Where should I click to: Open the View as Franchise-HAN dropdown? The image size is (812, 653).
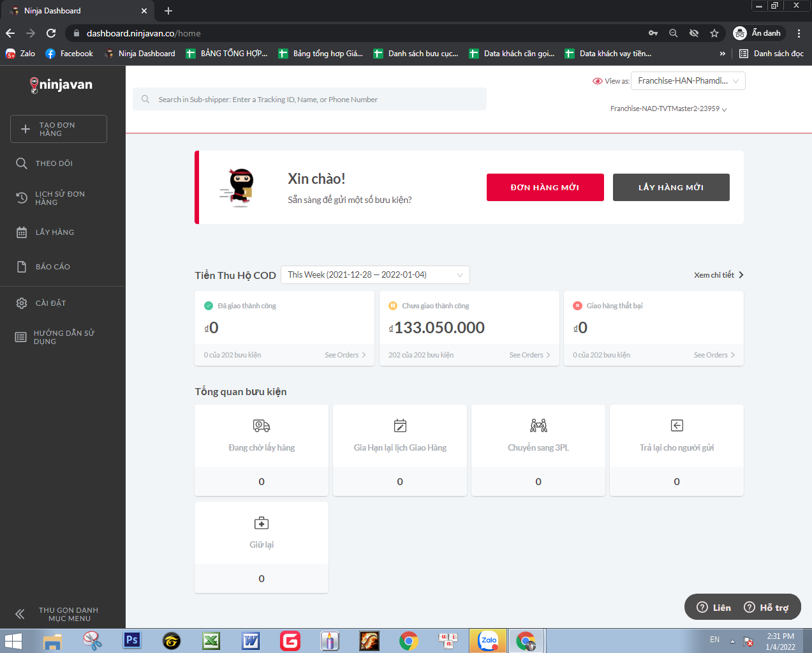coord(688,81)
